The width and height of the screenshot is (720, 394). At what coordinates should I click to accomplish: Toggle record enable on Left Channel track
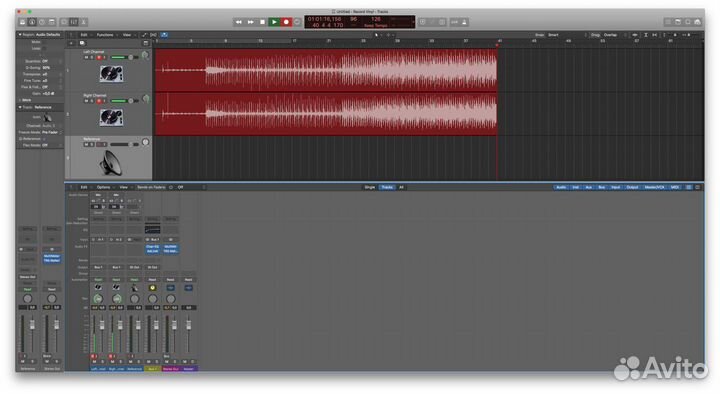click(x=98, y=57)
